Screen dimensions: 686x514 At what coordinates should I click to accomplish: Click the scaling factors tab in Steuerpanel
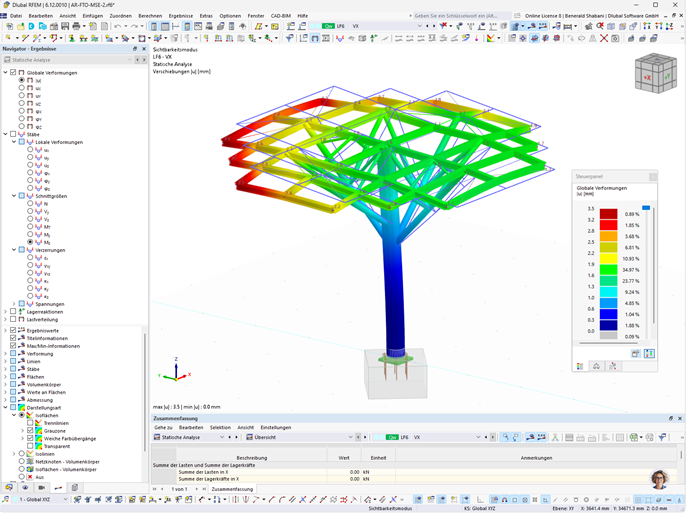[x=596, y=366]
